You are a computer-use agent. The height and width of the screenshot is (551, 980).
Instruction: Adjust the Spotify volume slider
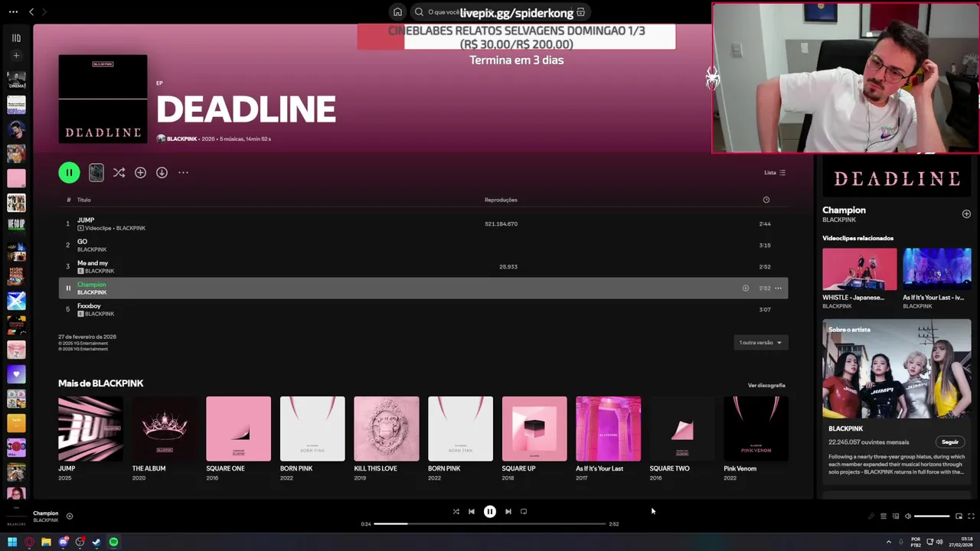pyautogui.click(x=932, y=517)
